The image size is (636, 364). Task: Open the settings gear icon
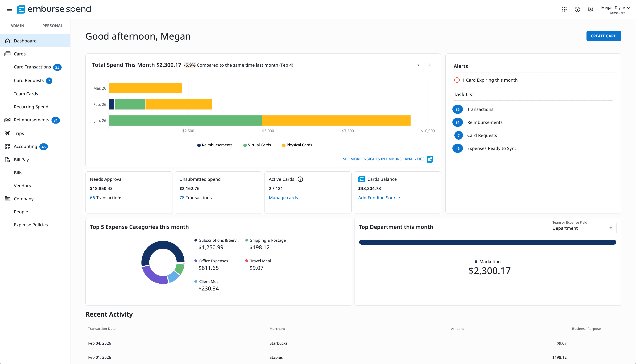590,9
